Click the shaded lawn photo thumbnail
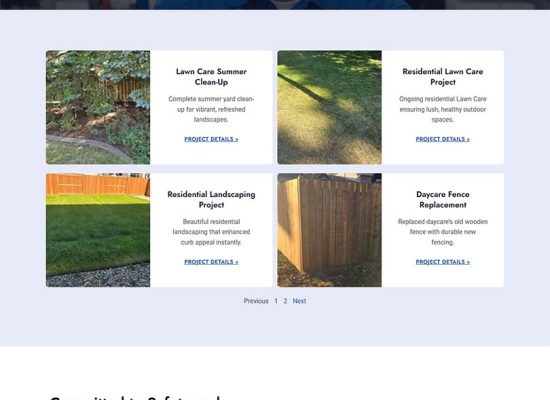This screenshot has width=550, height=400. (329, 107)
